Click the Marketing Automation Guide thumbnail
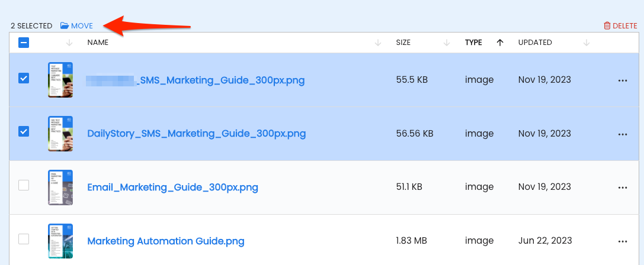The width and height of the screenshot is (644, 265). (60, 241)
